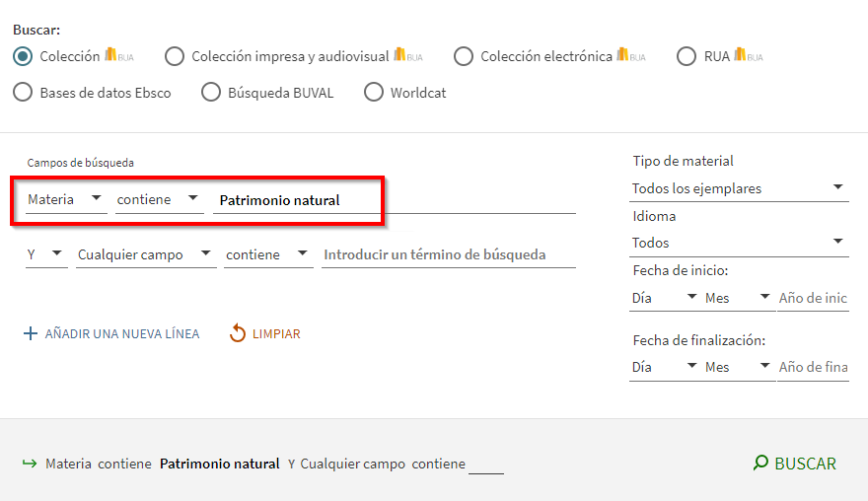Pick the Búsqueda BUVAL radio button

[x=210, y=93]
